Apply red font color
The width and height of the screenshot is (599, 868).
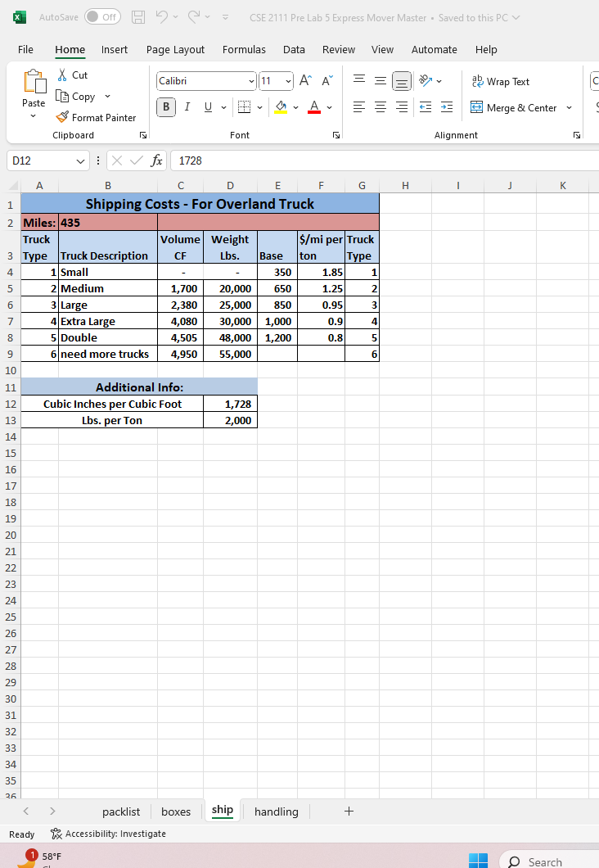[x=314, y=106]
